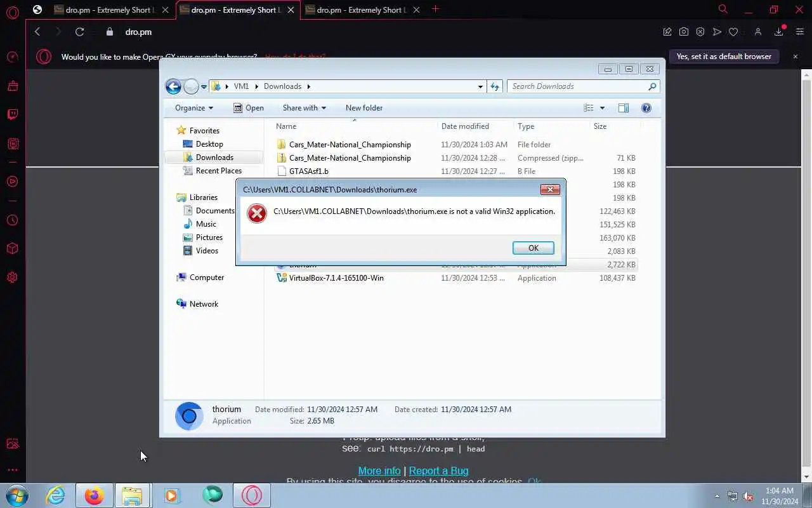Open the bag-shaped Opera GX sidebar icon
This screenshot has height=508, width=812.
[x=13, y=86]
